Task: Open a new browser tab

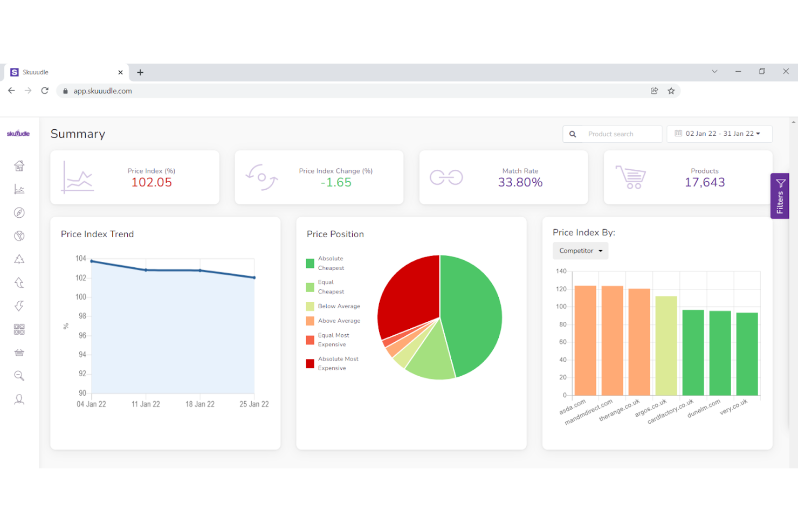Action: (140, 72)
